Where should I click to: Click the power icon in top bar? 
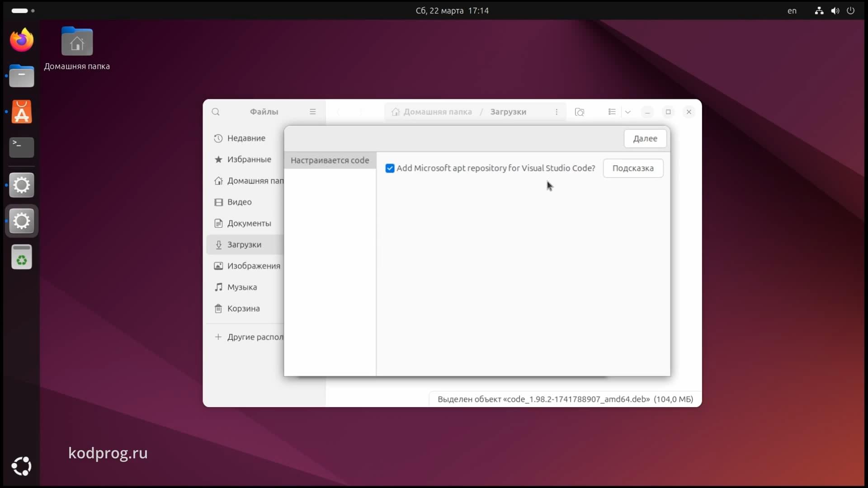point(850,10)
